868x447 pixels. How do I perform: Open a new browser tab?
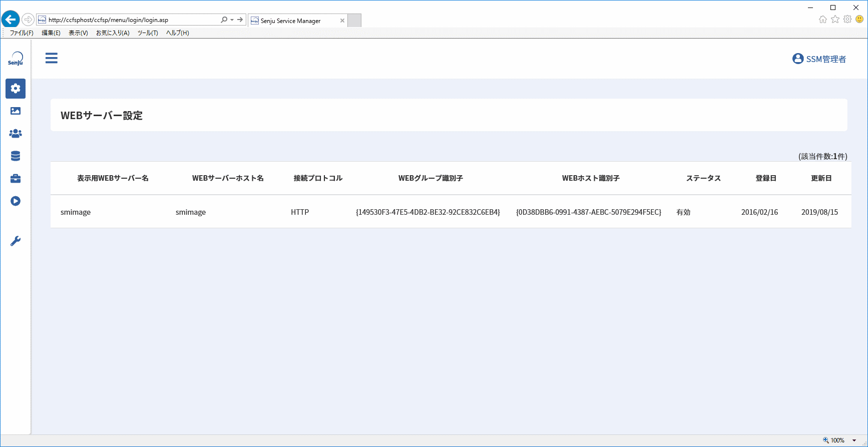(x=354, y=21)
